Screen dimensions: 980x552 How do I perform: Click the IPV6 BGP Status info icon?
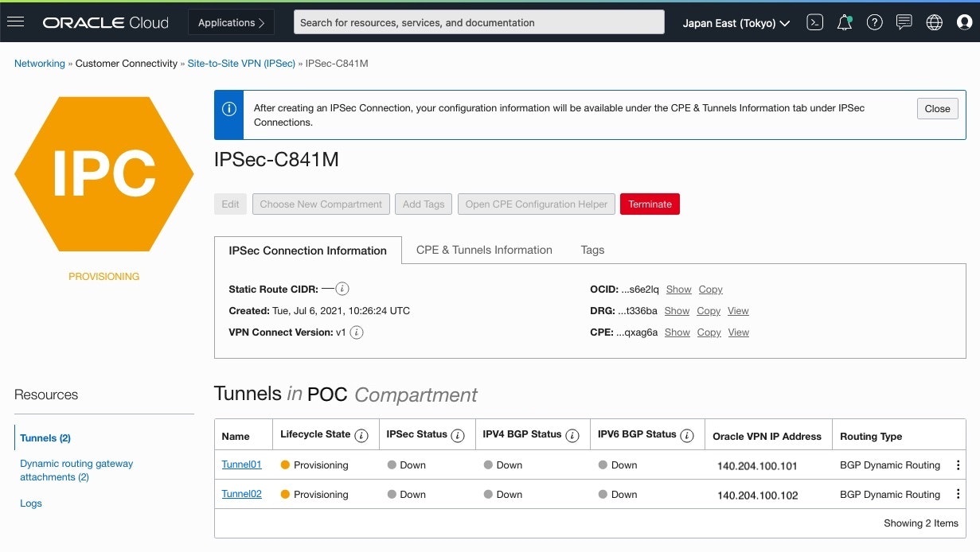[687, 435]
